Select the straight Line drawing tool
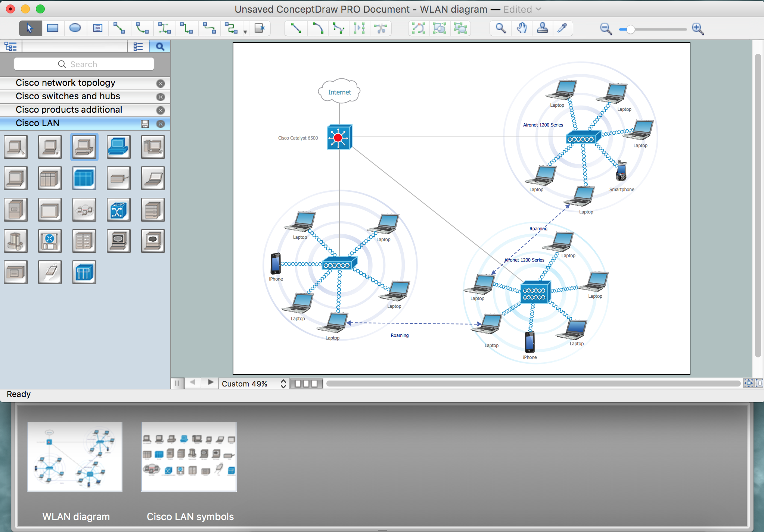Screen dimensions: 764x532 (296, 28)
